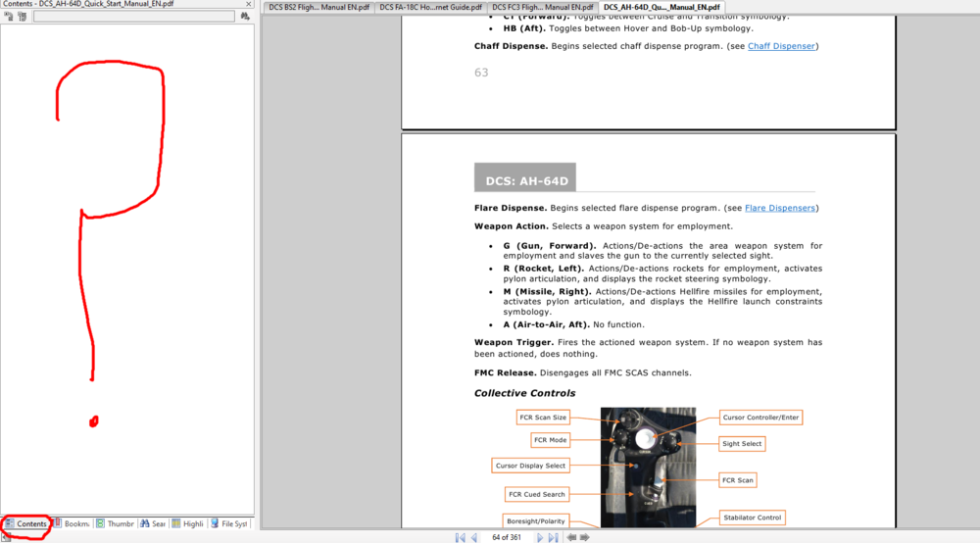Jump to the last page
Viewport: 980px width, 543px height.
tap(553, 537)
